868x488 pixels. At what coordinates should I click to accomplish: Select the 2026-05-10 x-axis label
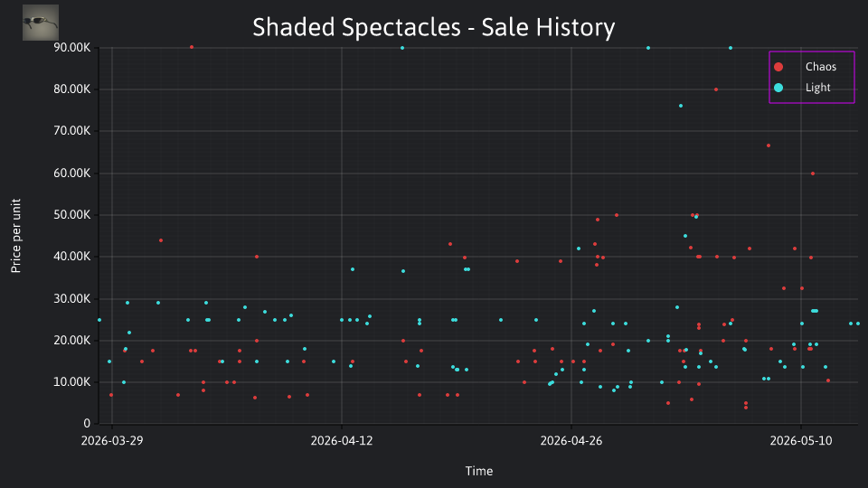pos(801,441)
